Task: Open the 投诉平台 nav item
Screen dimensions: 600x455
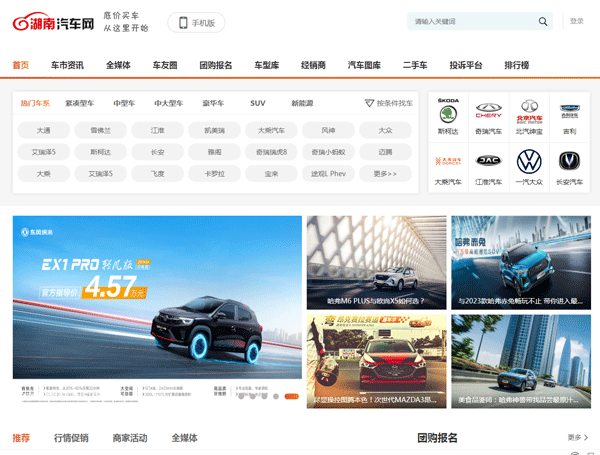Action: tap(466, 65)
